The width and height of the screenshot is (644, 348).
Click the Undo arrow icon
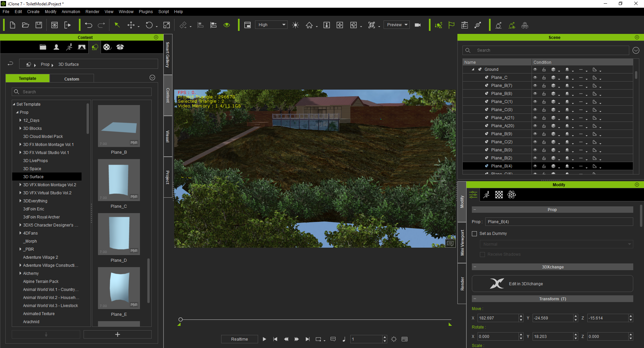tap(89, 25)
